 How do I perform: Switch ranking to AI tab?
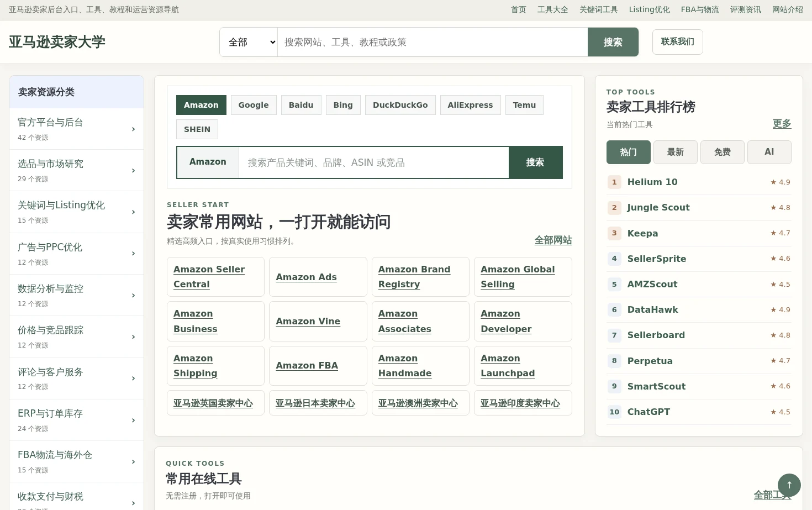pos(769,152)
